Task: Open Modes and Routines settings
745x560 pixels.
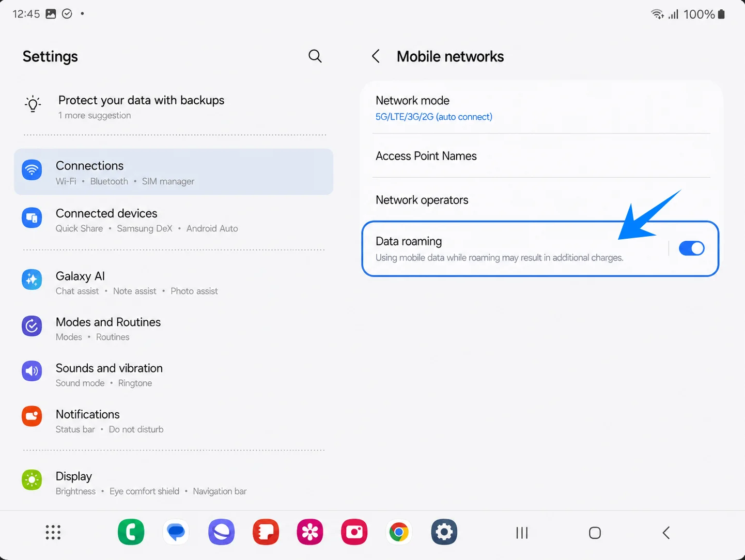Action: click(x=174, y=329)
